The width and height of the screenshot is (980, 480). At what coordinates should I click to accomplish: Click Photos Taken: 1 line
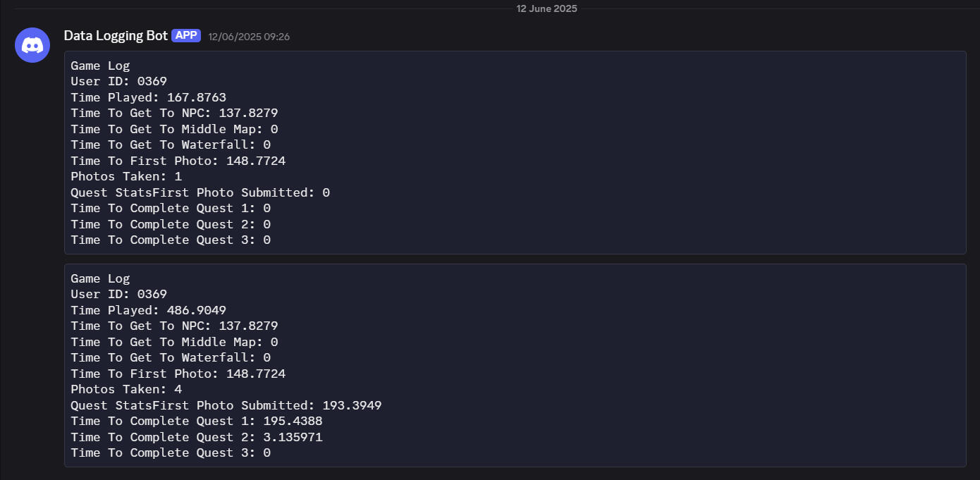click(x=126, y=176)
